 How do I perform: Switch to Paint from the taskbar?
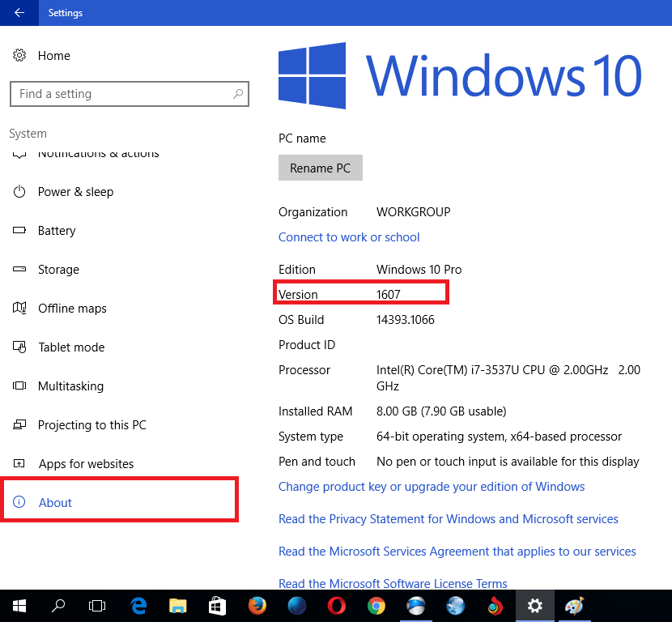[x=574, y=606]
